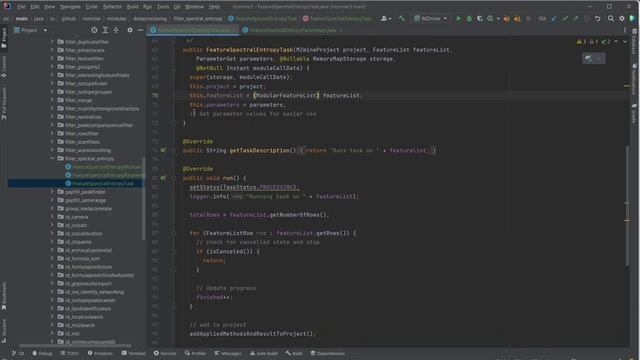This screenshot has width=640, height=360.
Task: Click the Profiler run icon in toolbar
Action: coord(490,18)
